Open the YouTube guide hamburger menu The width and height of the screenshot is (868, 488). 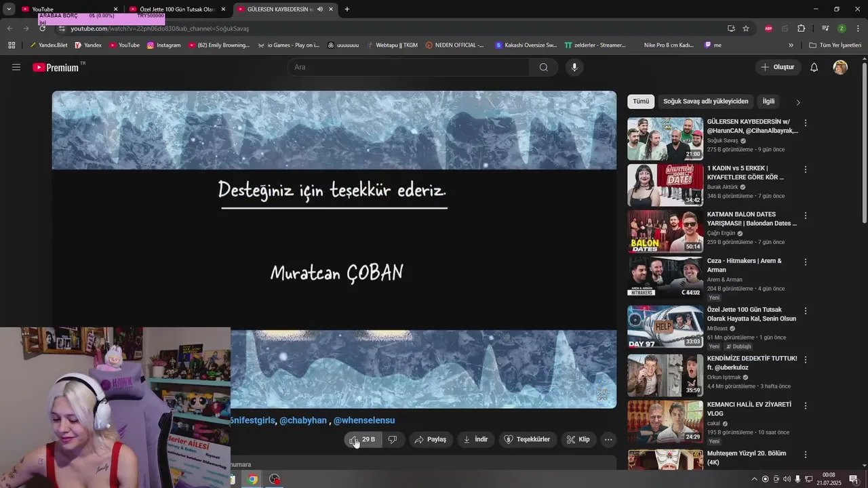pos(16,67)
